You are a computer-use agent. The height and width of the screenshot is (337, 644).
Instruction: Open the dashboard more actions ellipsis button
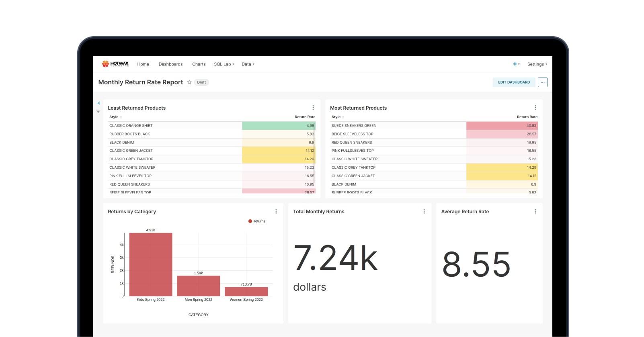542,82
